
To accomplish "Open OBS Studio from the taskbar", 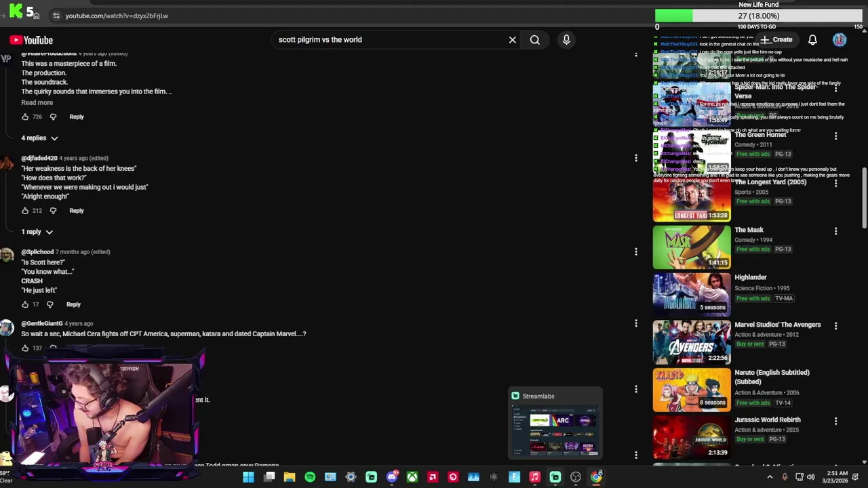I will pos(576,477).
